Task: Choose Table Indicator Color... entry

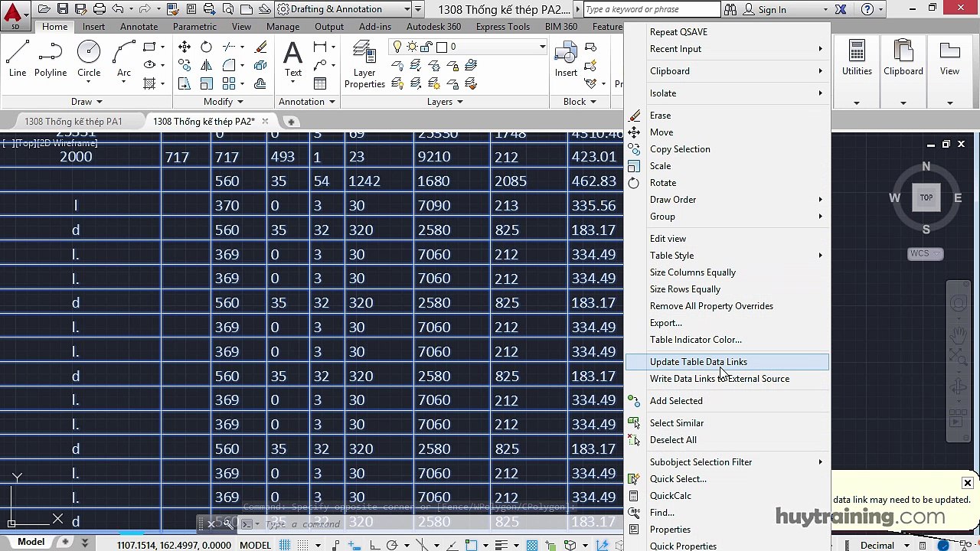Action: [x=727, y=340]
